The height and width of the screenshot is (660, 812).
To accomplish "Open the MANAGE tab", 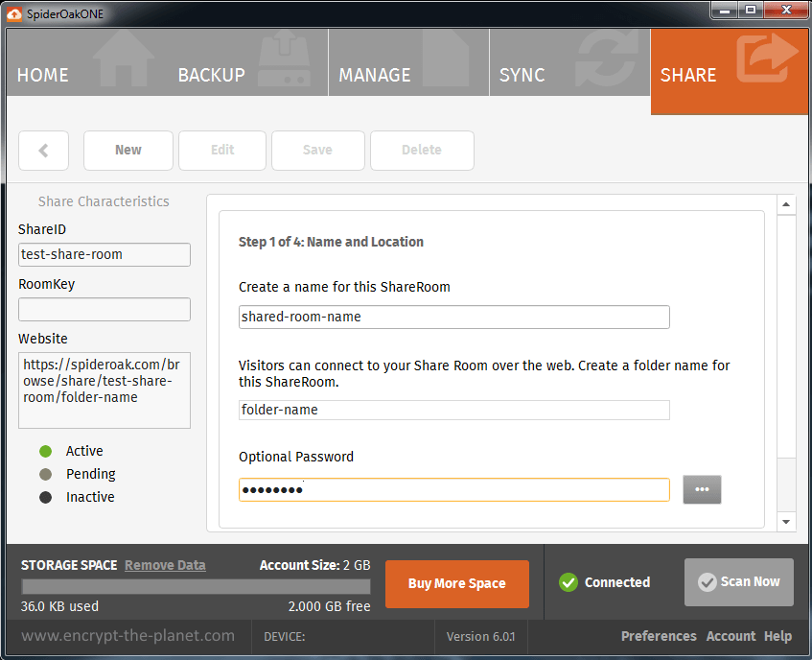I will (408, 62).
